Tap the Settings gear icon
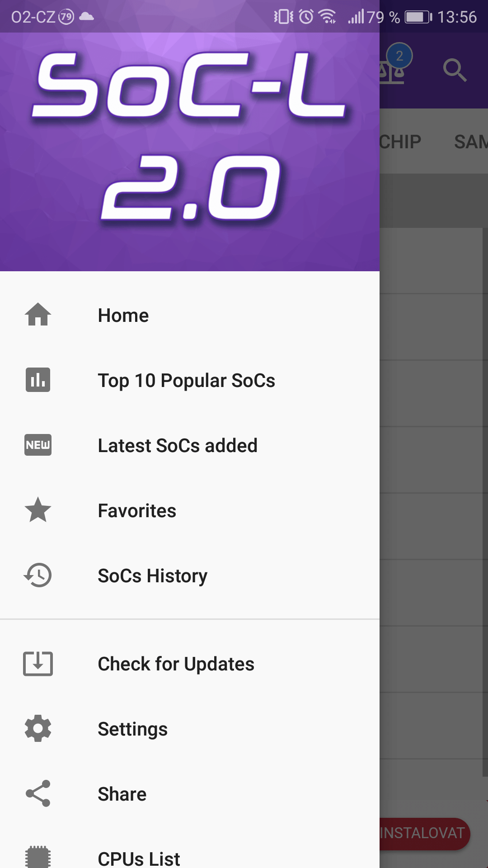The width and height of the screenshot is (488, 868). [x=38, y=729]
